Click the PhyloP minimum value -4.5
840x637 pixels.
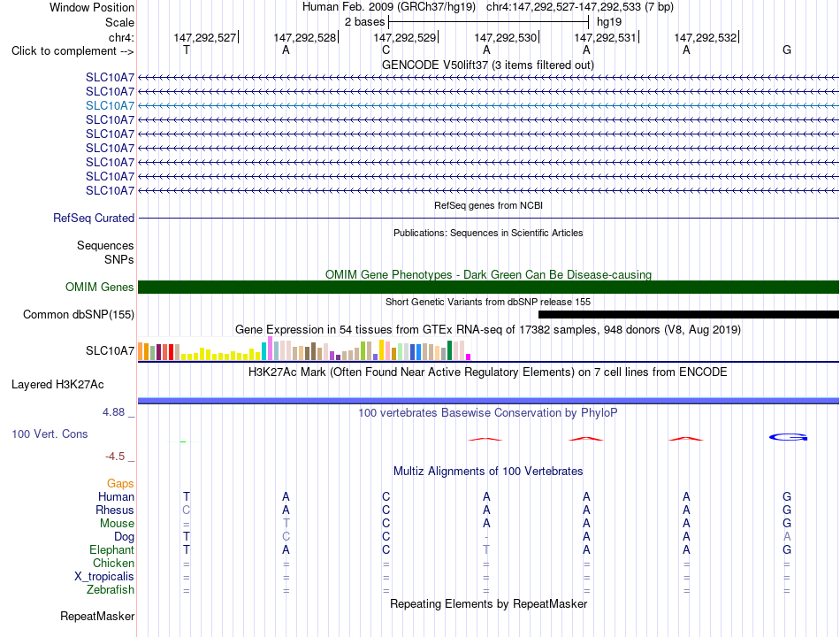click(115, 457)
